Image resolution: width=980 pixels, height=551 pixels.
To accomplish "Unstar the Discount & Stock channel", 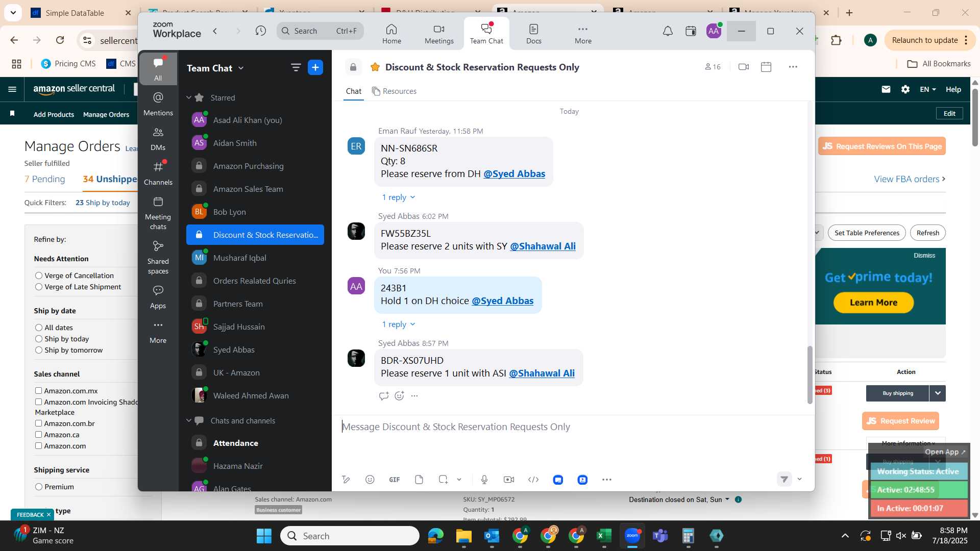I will (x=375, y=67).
